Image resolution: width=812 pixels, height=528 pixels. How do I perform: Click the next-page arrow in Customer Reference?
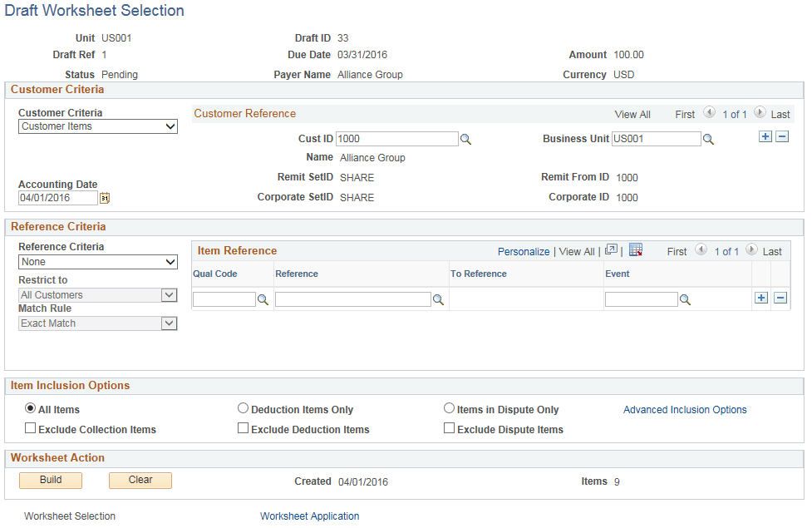point(759,111)
